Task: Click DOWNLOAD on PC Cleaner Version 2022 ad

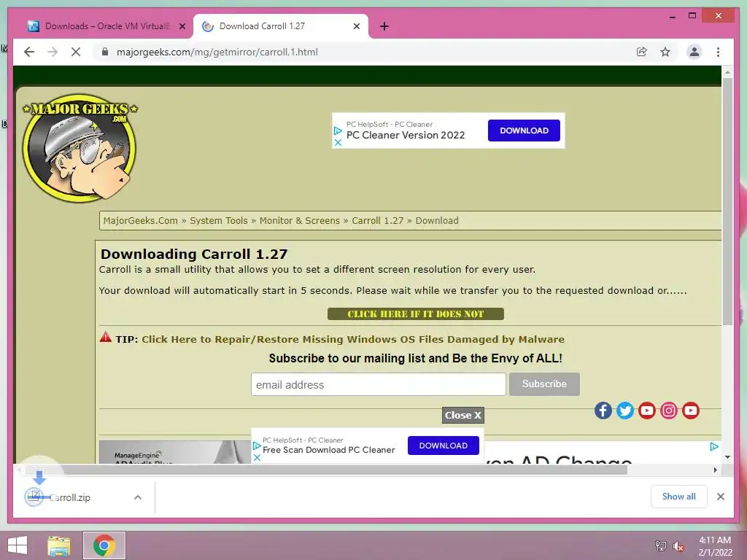Action: click(x=524, y=131)
